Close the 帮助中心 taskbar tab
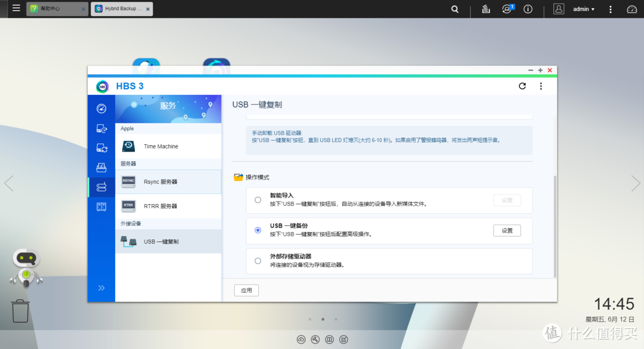The image size is (644, 349). pos(83,9)
